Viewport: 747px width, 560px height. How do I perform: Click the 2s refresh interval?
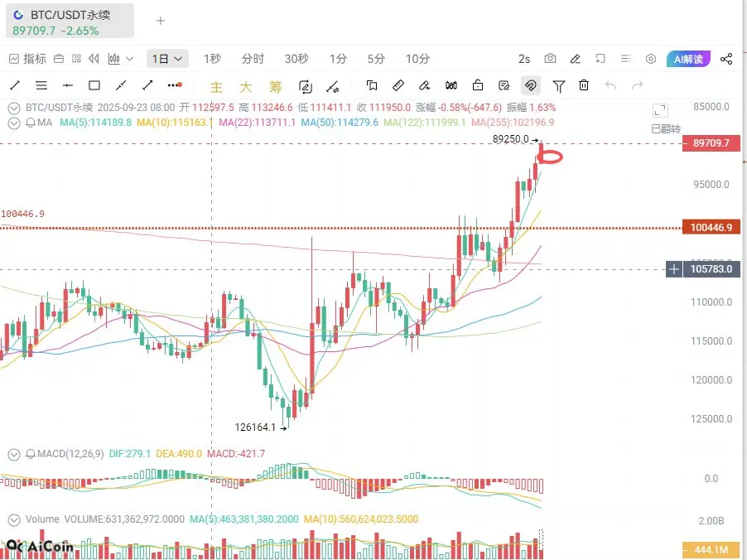coord(524,59)
